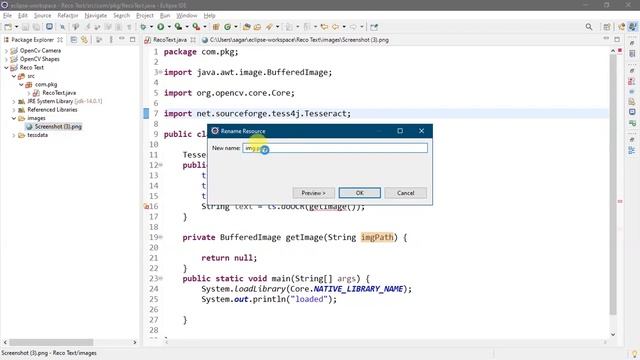Click the Package Explorer horizontal scrollbar
Viewport: 640px width, 360px height.
pyautogui.click(x=51, y=342)
